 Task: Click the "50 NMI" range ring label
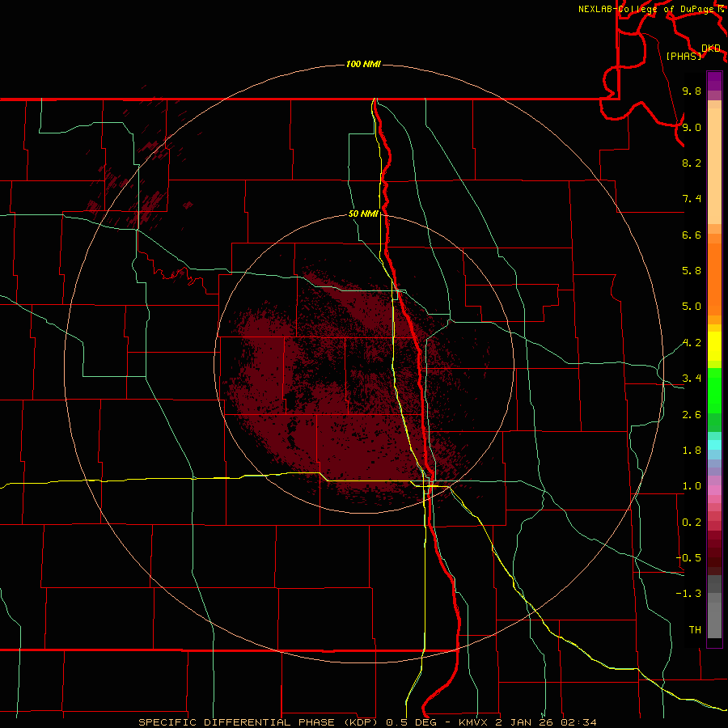[x=363, y=214]
